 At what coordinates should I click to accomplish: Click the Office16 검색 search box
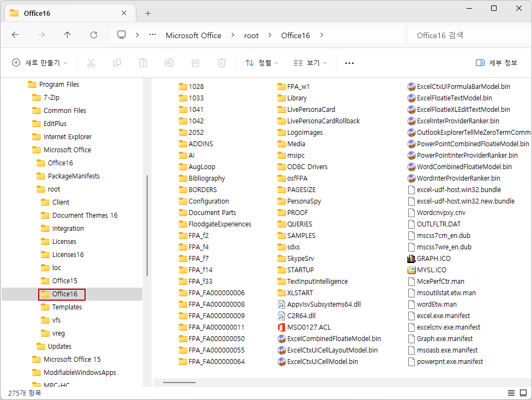(x=470, y=35)
